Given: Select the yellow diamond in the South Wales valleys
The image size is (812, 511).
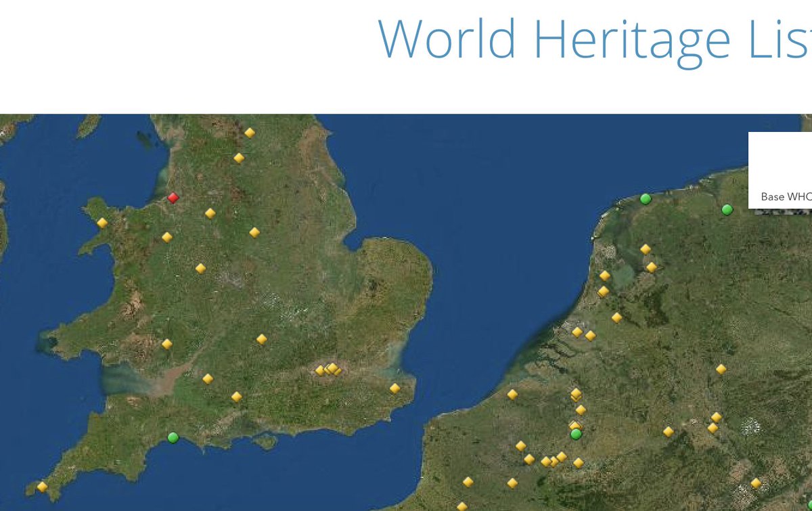Looking at the screenshot, I should click(x=167, y=344).
